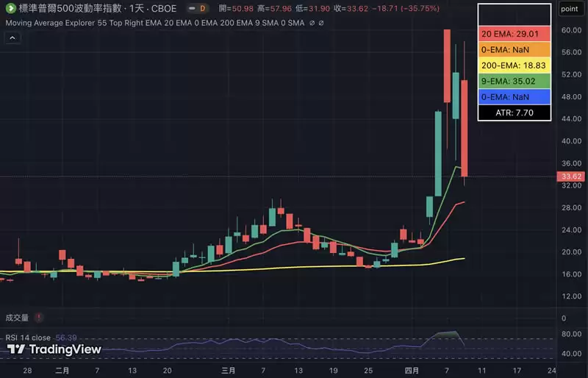This screenshot has width=588, height=378.
Task: Open the 標準普爾500波動率指數 symbol title
Action: [x=71, y=8]
